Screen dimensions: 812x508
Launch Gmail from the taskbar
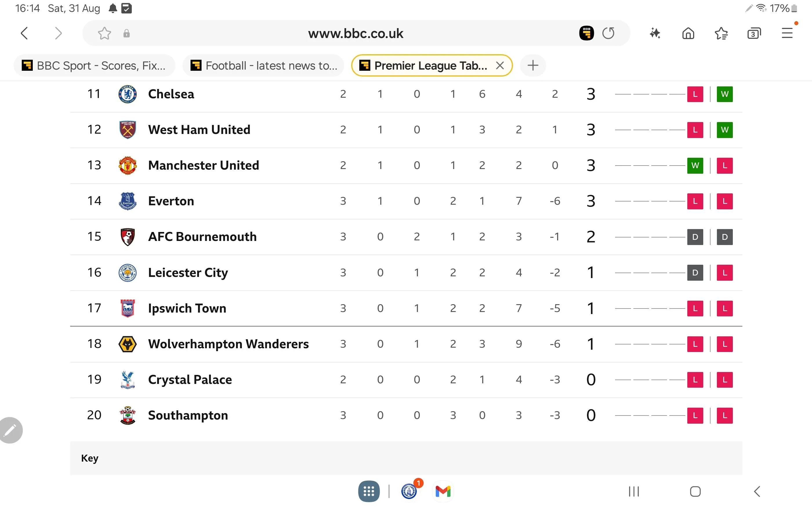pyautogui.click(x=443, y=491)
